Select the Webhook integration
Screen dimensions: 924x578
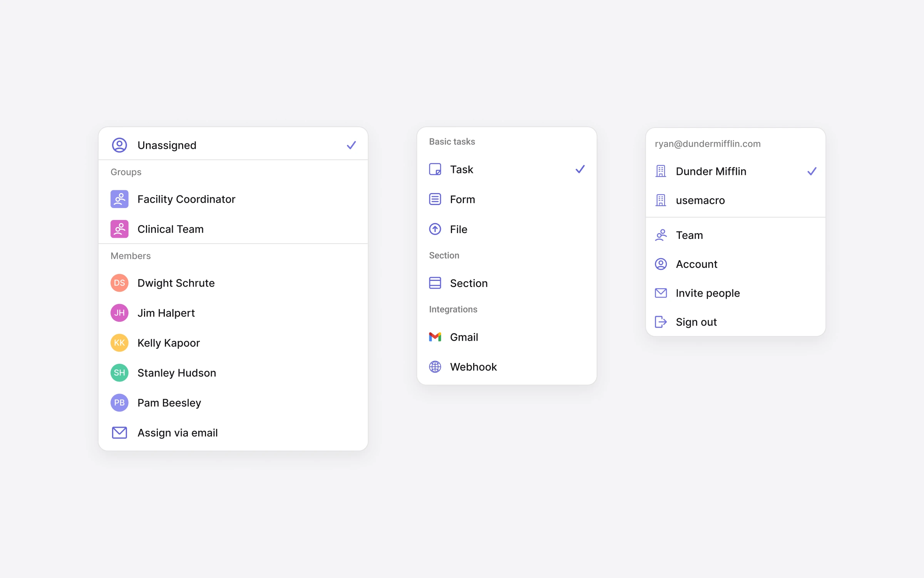507,367
